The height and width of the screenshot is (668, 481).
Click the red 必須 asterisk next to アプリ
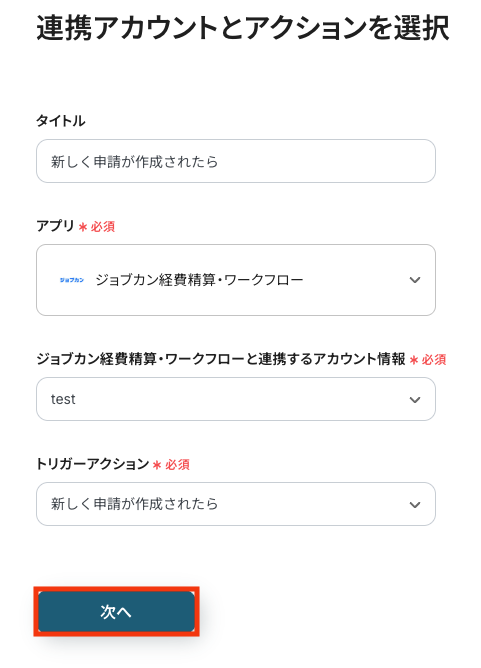pyautogui.click(x=83, y=227)
